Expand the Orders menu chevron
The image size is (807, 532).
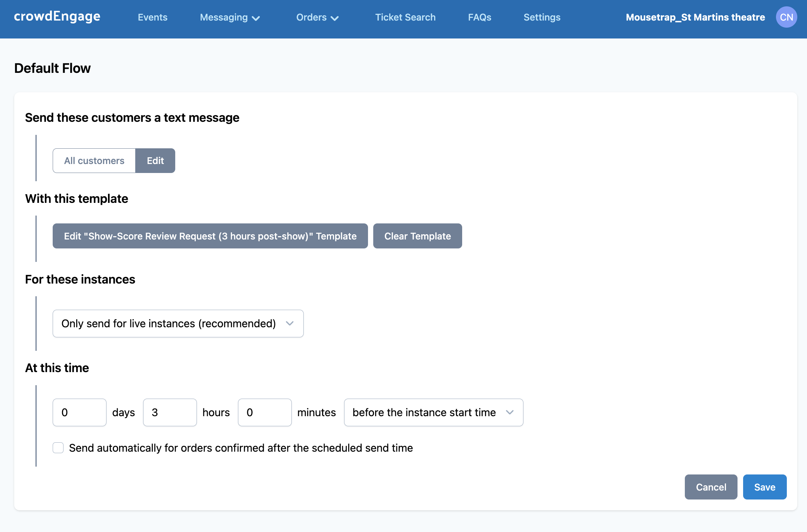coord(335,18)
